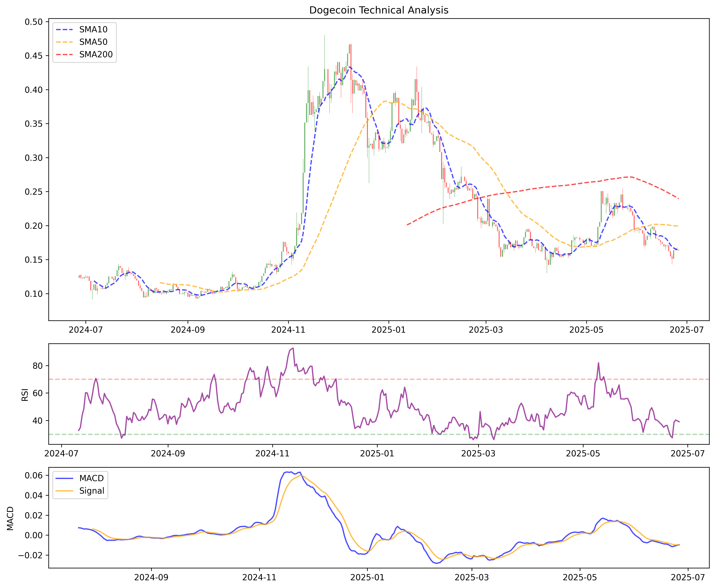The image size is (715, 588).
Task: Click the Signal legend entry
Action: [x=91, y=491]
